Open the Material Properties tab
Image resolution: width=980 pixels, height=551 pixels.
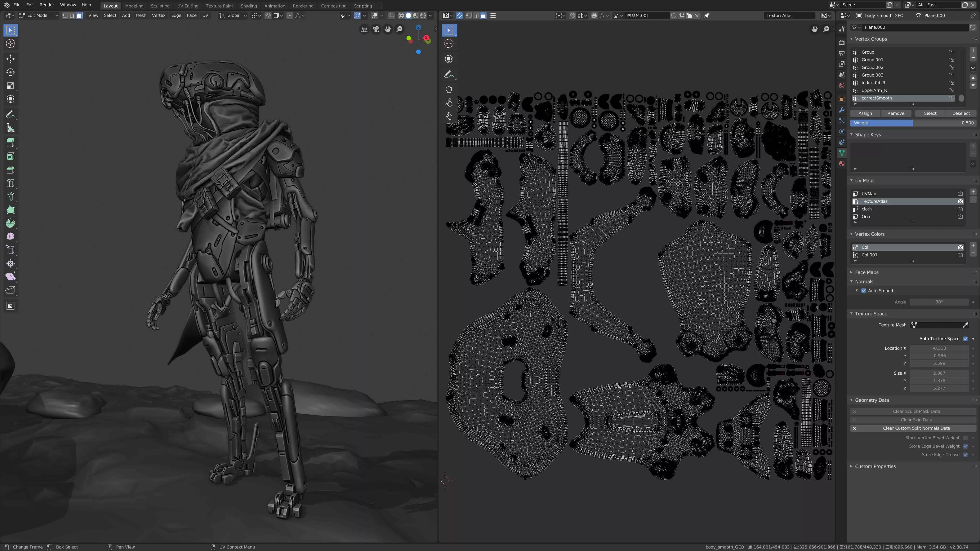(842, 164)
